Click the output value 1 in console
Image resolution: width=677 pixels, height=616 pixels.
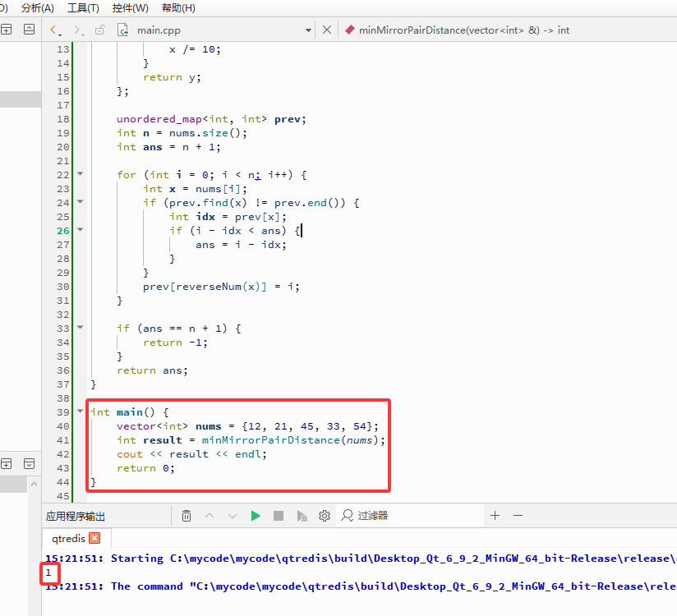48,572
